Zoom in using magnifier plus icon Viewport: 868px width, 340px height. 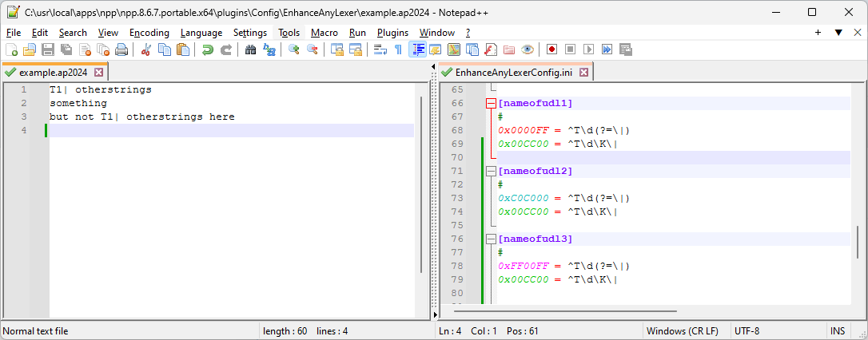click(x=294, y=49)
